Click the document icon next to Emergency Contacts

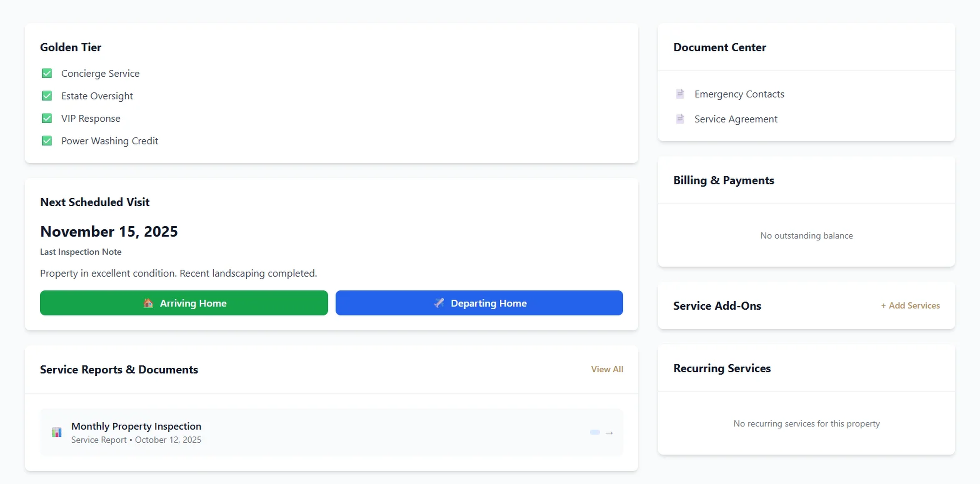click(680, 94)
